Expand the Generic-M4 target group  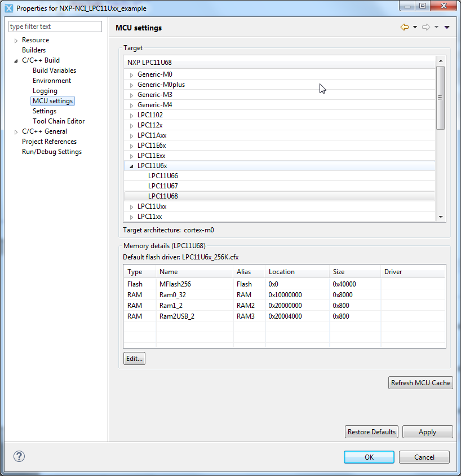coord(132,105)
